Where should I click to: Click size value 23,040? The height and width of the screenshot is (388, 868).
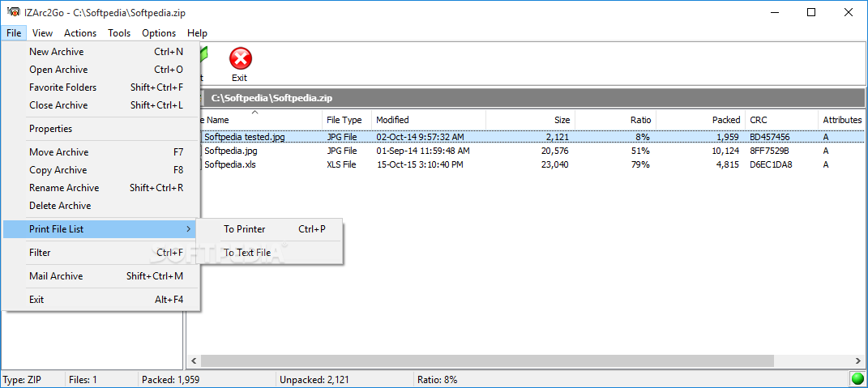556,164
